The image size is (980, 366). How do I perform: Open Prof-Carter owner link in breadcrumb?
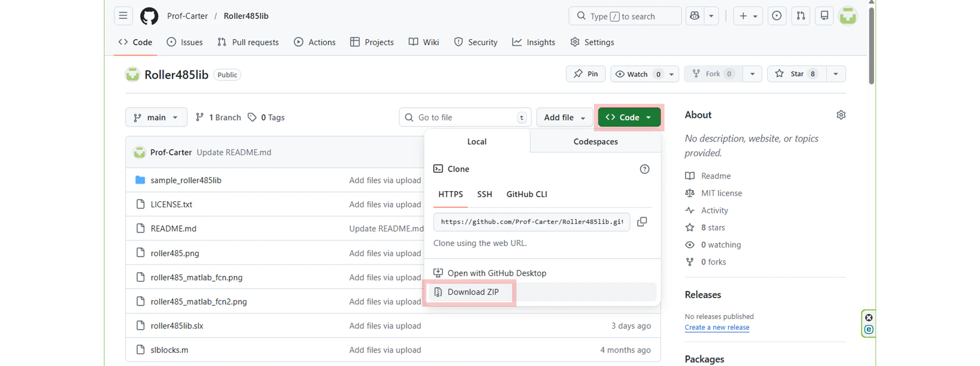[x=187, y=16]
